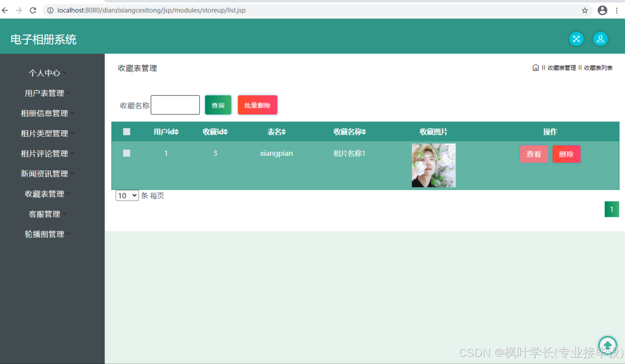Click 查看 for the 相片名称1 row
Viewport: 625px width, 364px height.
[534, 154]
